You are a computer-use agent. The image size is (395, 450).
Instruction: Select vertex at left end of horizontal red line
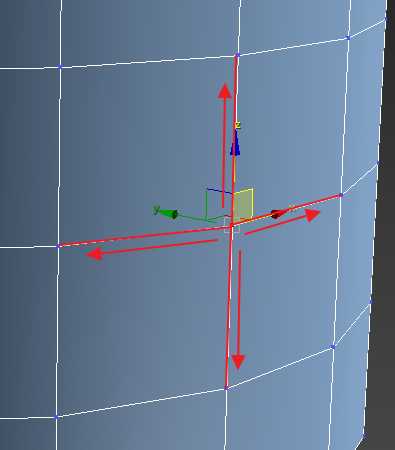tap(58, 246)
